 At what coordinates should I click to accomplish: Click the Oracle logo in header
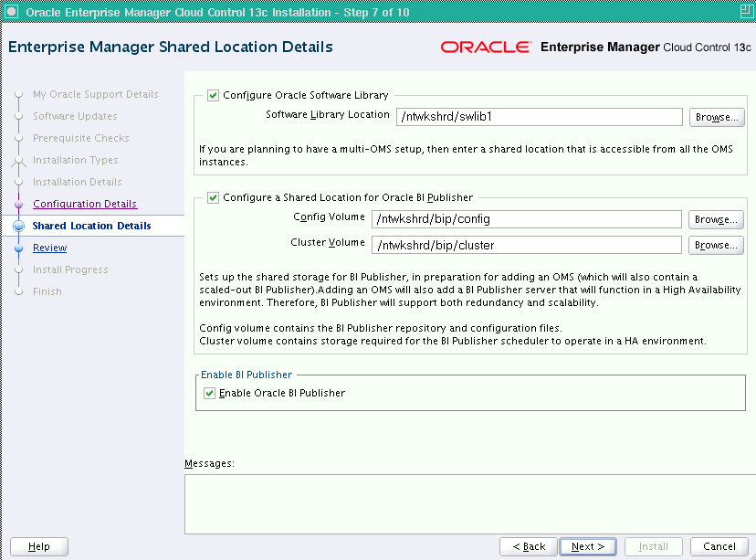click(486, 47)
